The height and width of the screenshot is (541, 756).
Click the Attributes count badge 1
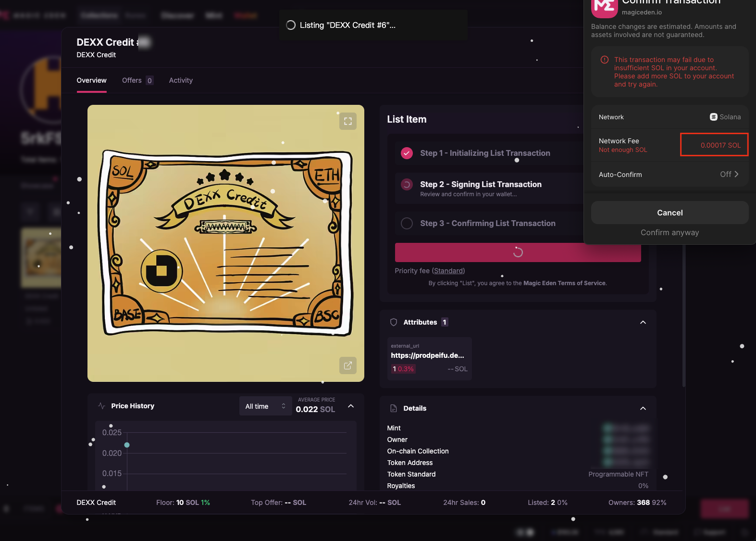(445, 322)
